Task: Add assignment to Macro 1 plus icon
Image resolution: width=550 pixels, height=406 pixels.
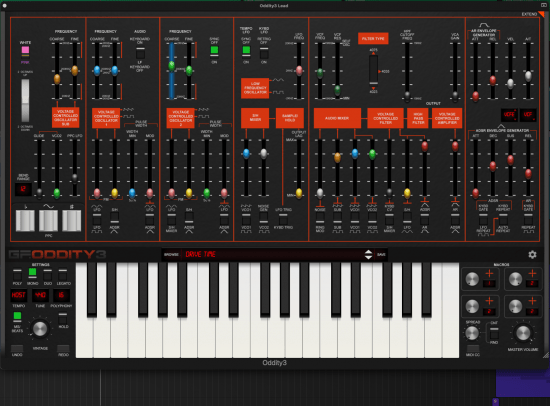Action: click(489, 273)
